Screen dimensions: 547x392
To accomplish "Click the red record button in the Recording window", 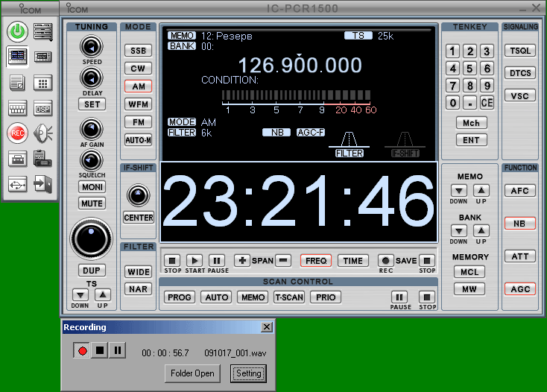I will (x=82, y=350).
